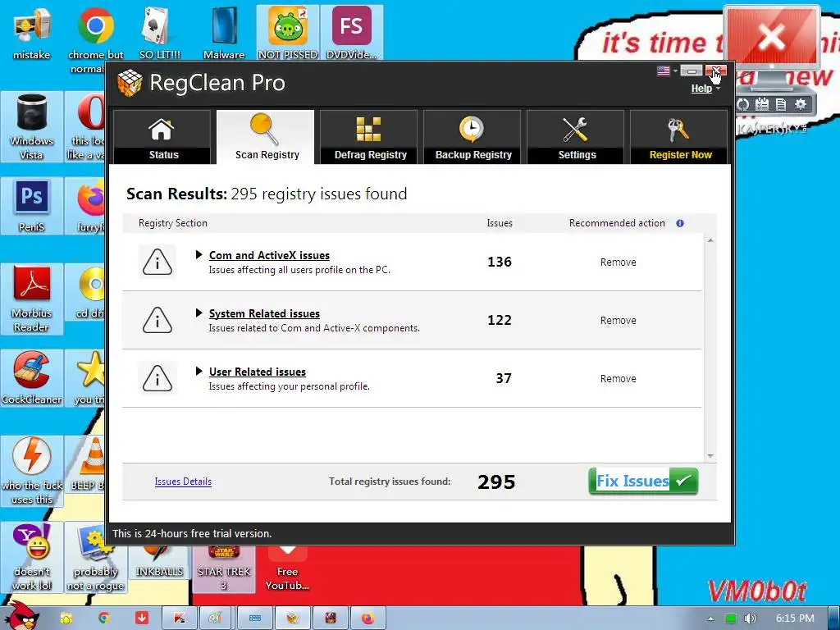Expand the System Related issues arrow
Screen dimensions: 840x630
tap(199, 313)
